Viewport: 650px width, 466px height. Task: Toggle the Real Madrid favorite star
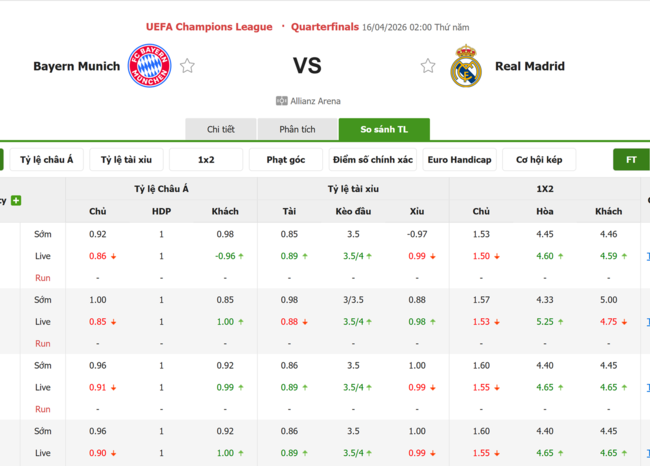428,66
